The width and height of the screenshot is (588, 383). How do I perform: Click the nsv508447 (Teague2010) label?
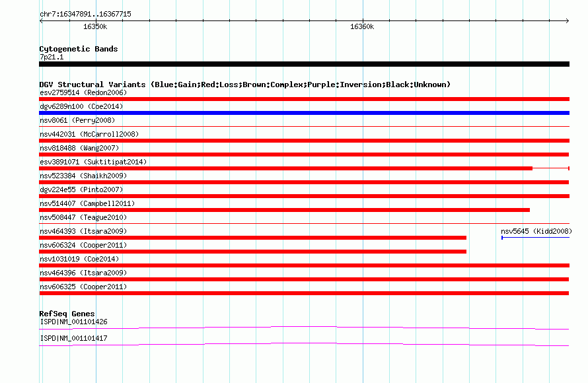83,217
